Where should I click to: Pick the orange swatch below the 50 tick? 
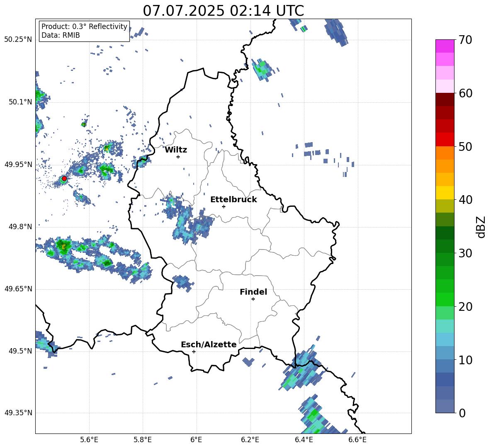coord(445,153)
